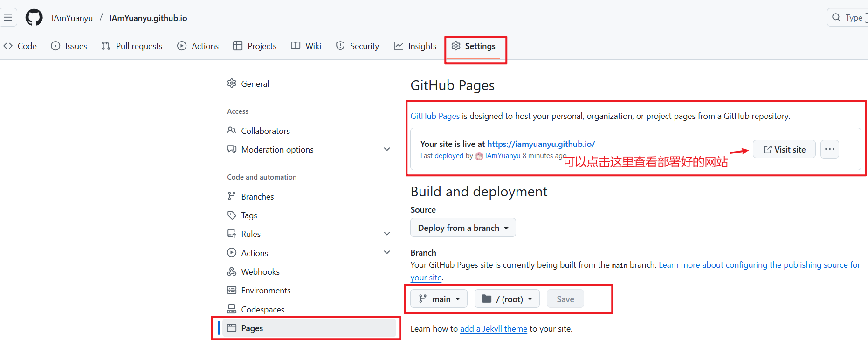The width and height of the screenshot is (868, 340).
Task: Switch to the Insights tab
Action: click(x=415, y=46)
